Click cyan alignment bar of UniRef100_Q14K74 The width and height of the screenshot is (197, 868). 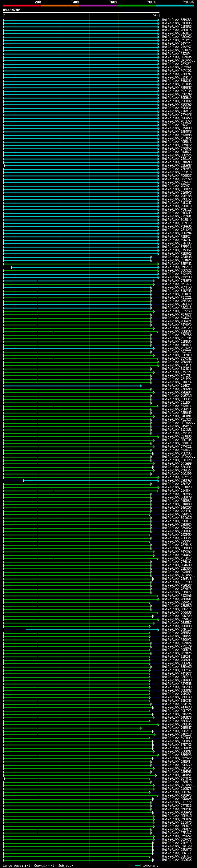[72, 386]
